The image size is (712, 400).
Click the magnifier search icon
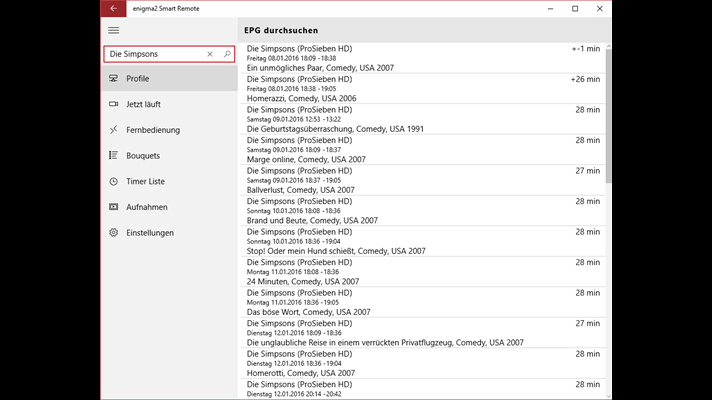click(227, 54)
